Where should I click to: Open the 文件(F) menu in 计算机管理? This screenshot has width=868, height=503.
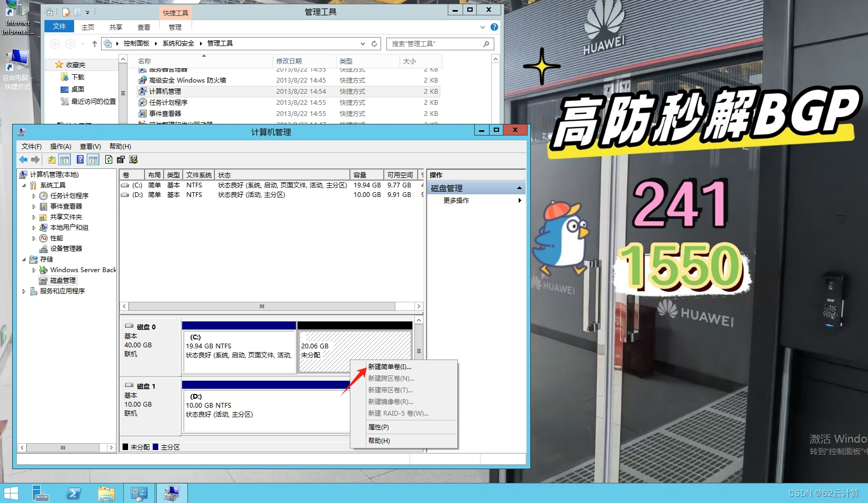click(32, 146)
